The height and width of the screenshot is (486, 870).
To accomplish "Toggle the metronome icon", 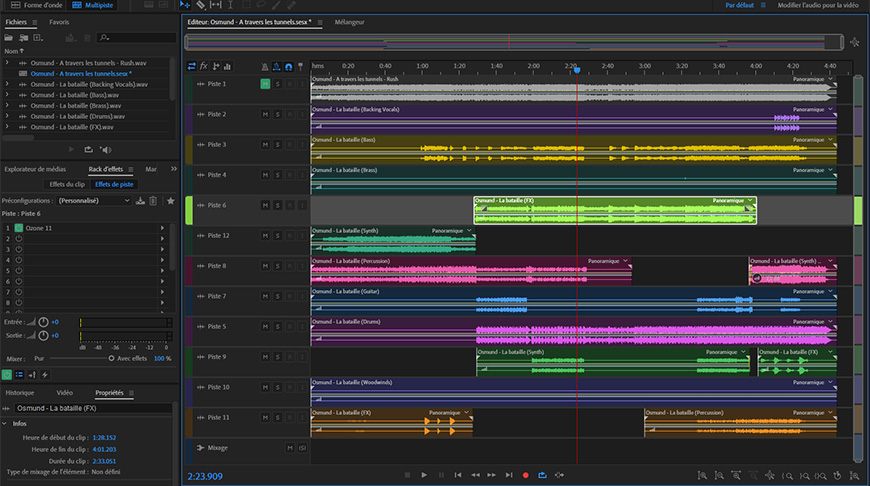I will 265,67.
